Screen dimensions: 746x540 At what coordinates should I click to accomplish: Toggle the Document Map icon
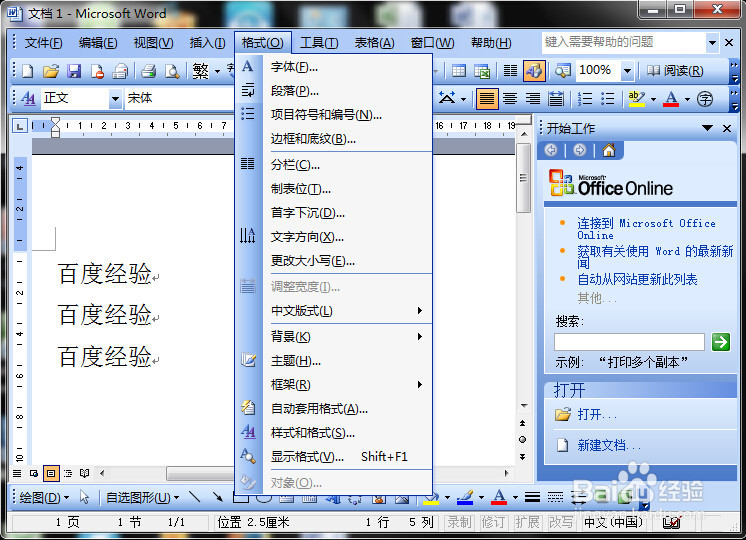coord(562,71)
